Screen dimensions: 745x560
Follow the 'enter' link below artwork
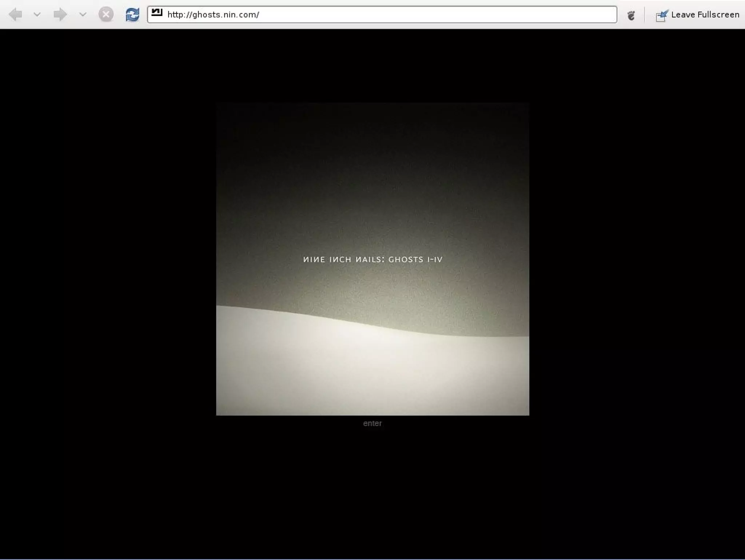tap(372, 423)
